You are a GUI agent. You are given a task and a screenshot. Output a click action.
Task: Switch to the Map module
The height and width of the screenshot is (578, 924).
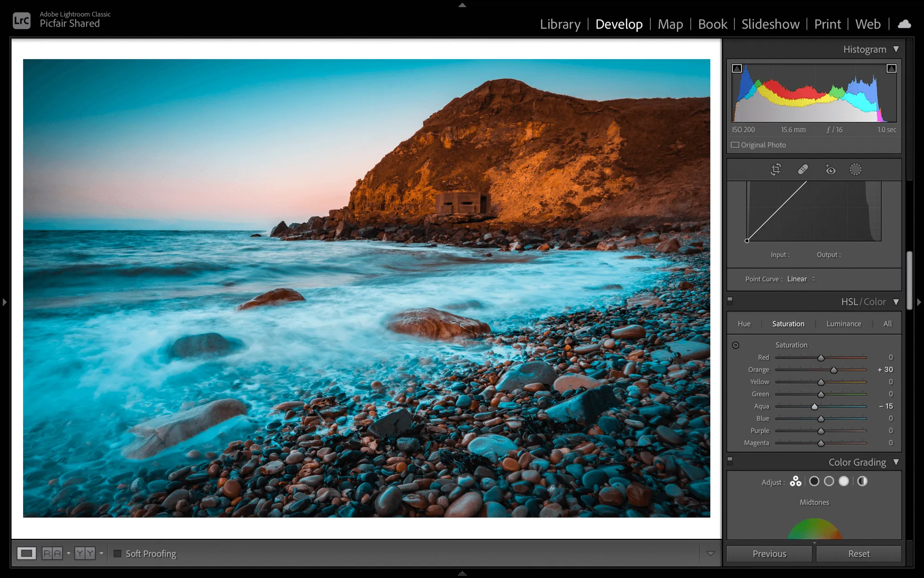tap(670, 24)
